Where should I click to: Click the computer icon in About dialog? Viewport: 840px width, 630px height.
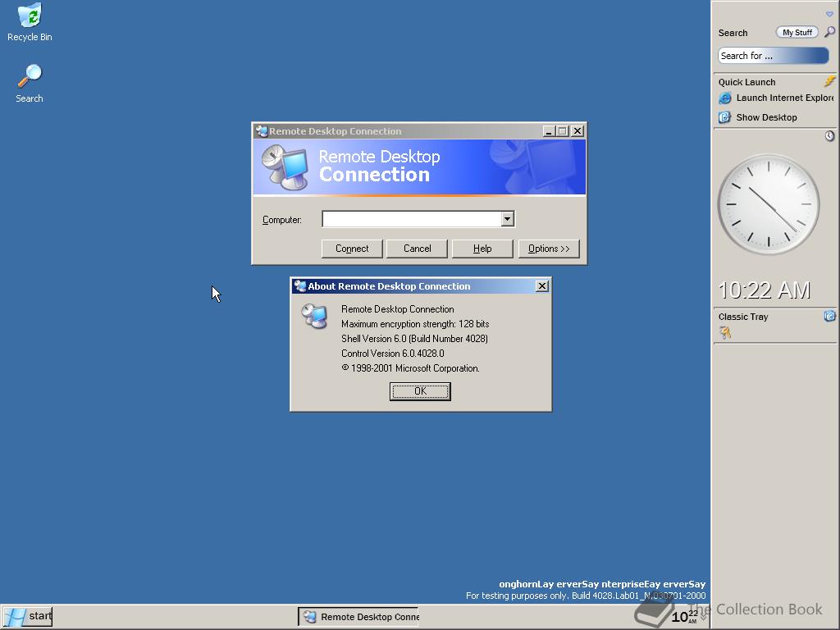point(314,316)
